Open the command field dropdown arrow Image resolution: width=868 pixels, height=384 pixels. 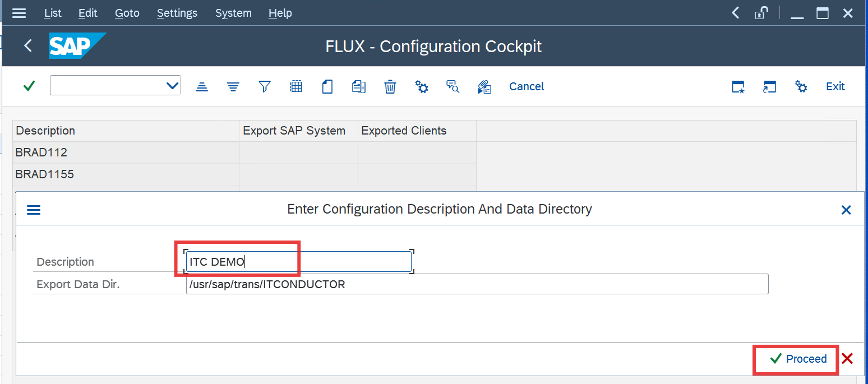(x=172, y=86)
